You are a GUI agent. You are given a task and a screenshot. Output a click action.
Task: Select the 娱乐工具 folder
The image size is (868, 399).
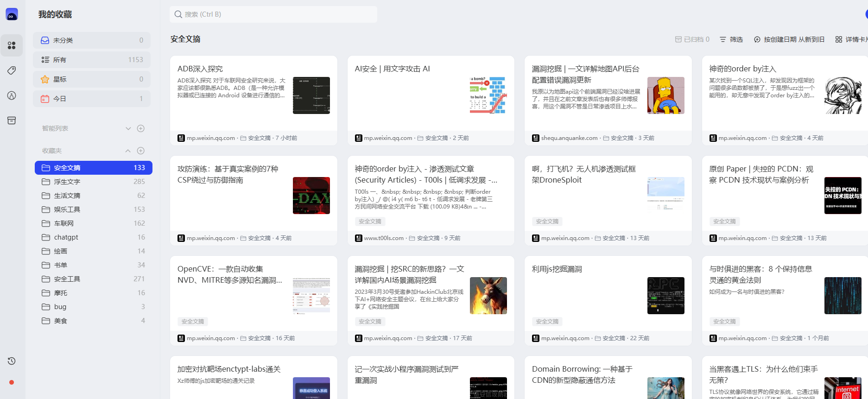pos(94,209)
